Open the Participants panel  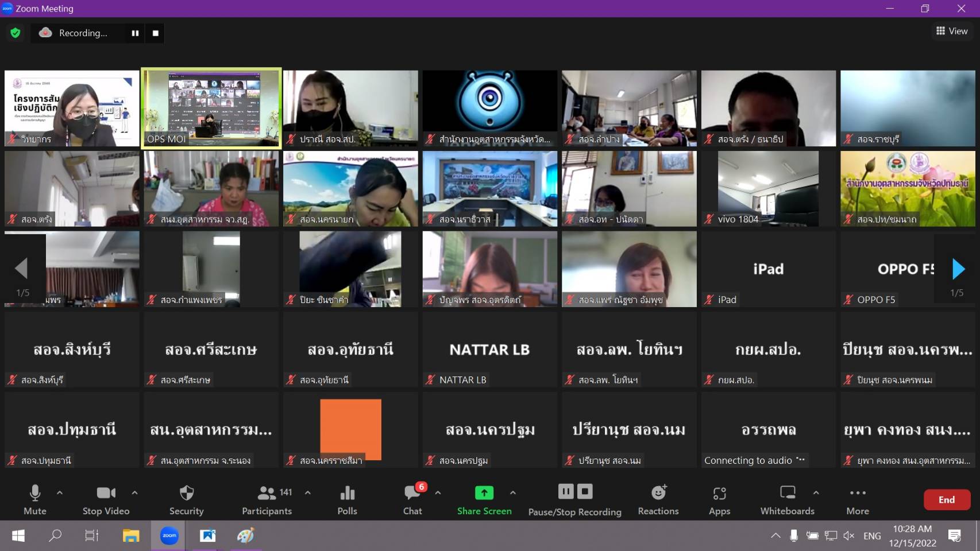point(267,499)
